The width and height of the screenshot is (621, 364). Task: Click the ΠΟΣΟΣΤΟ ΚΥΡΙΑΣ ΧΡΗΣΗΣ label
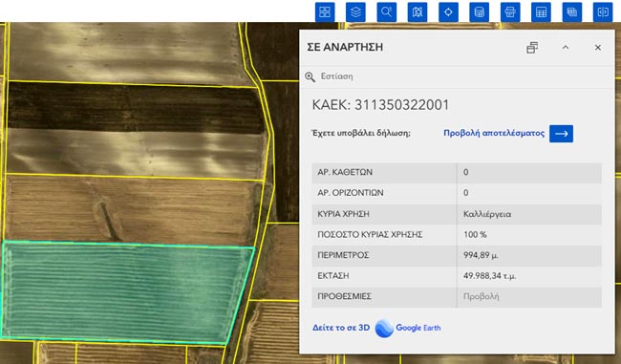pos(370,234)
